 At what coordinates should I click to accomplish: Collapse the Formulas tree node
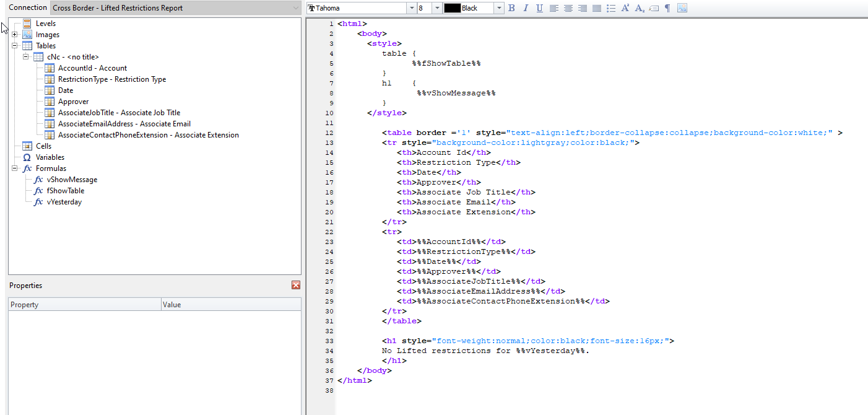pos(14,168)
